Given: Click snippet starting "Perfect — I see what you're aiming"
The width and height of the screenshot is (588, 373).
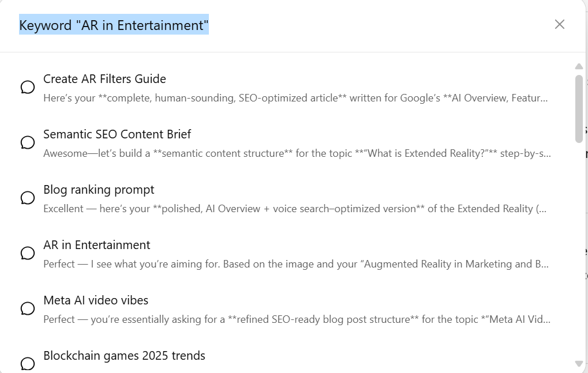Looking at the screenshot, I should click(295, 265).
